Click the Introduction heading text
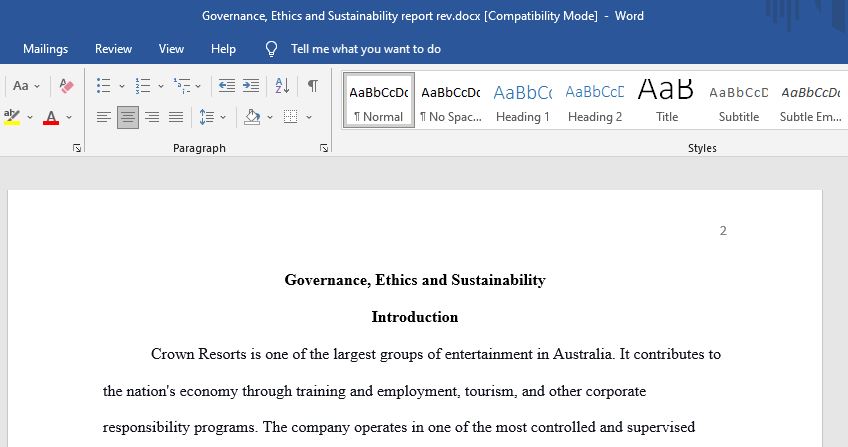The image size is (848, 447). (415, 317)
